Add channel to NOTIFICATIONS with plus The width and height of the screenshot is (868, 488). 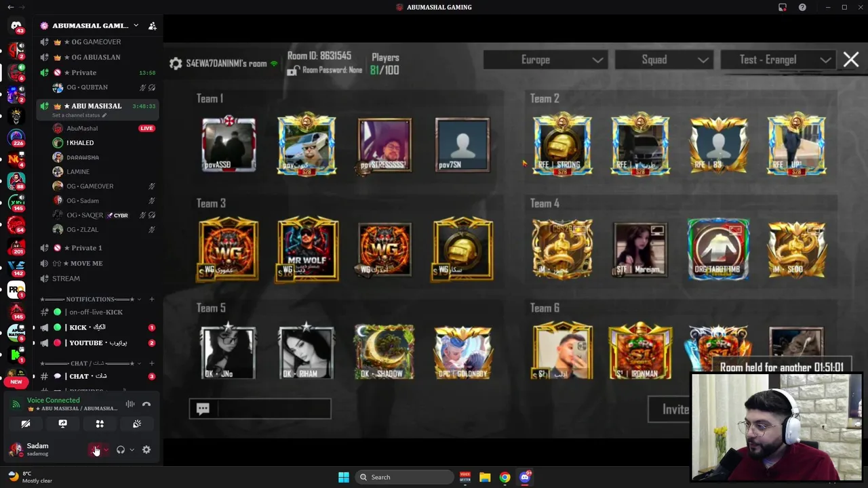(151, 299)
